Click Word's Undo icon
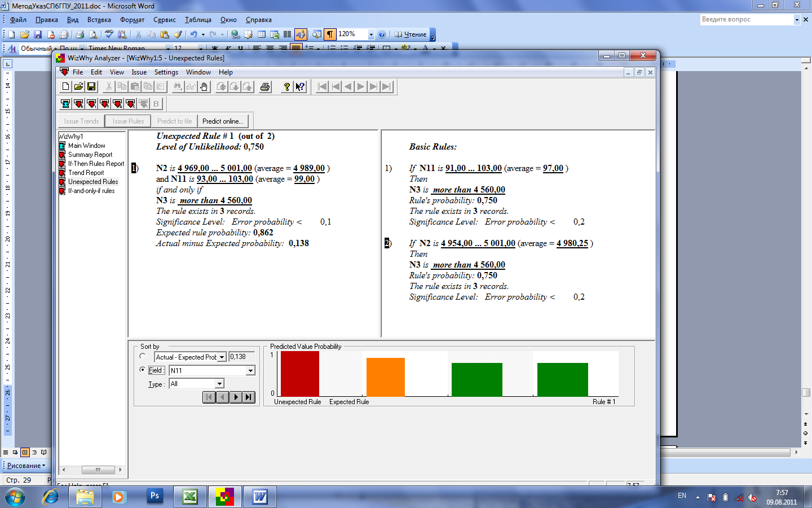 pyautogui.click(x=193, y=34)
